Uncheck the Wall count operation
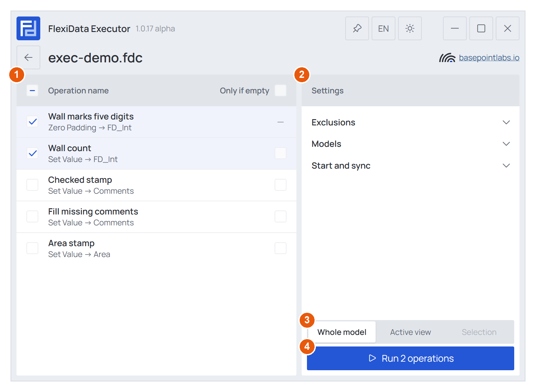536x392 pixels. (x=32, y=153)
